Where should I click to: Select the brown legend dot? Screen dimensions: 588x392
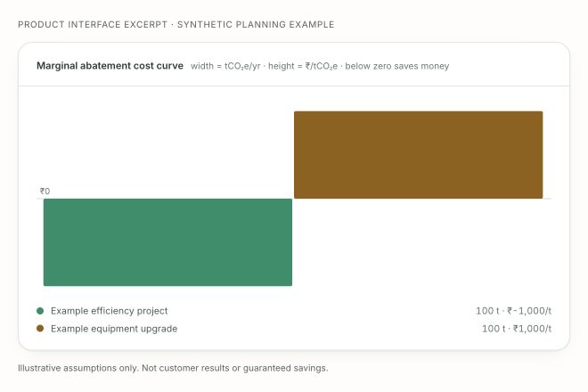(40, 329)
